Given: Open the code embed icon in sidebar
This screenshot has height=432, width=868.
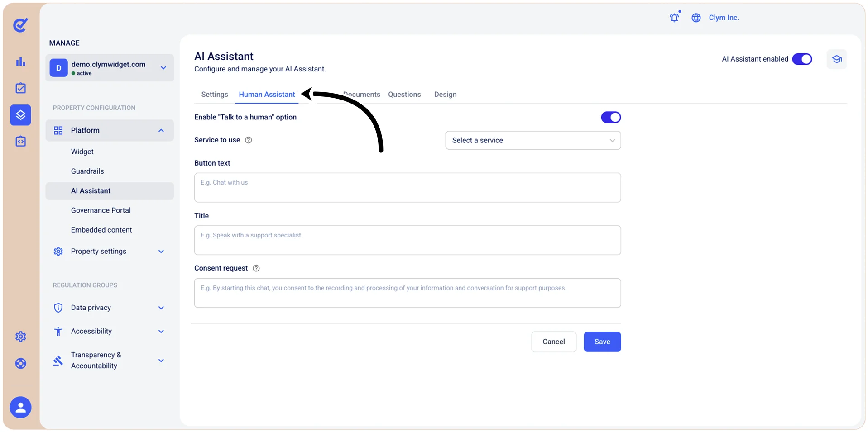Looking at the screenshot, I should click(x=20, y=141).
